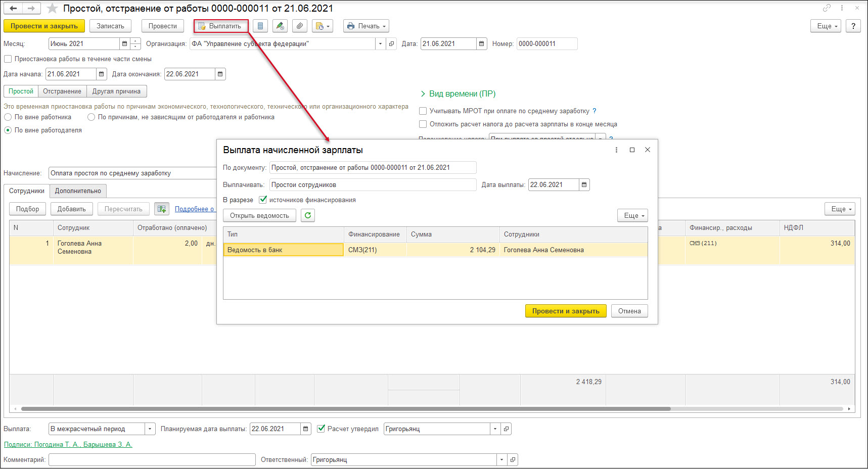Open Печать print menu

tap(366, 26)
